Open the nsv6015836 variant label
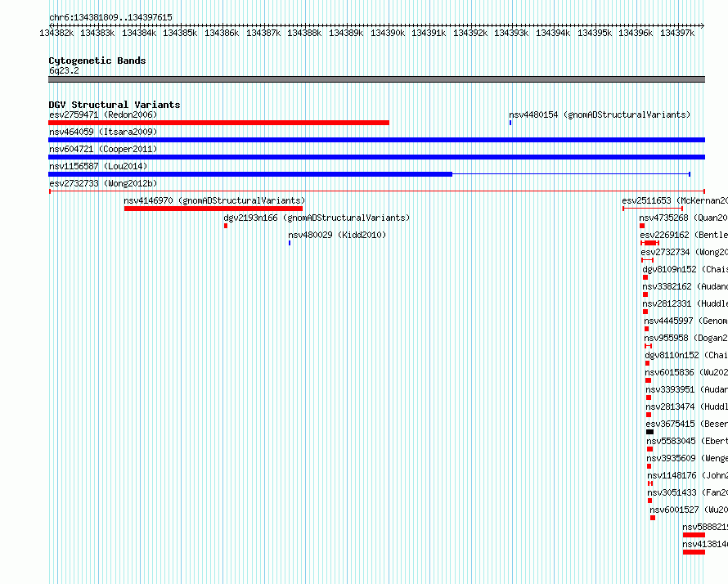Image resolution: width=728 pixels, height=584 pixels. (686, 372)
